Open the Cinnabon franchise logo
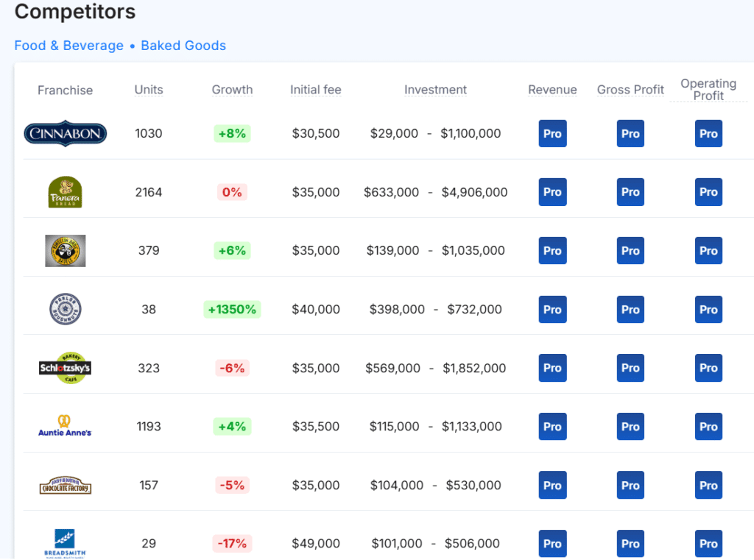 coord(65,134)
